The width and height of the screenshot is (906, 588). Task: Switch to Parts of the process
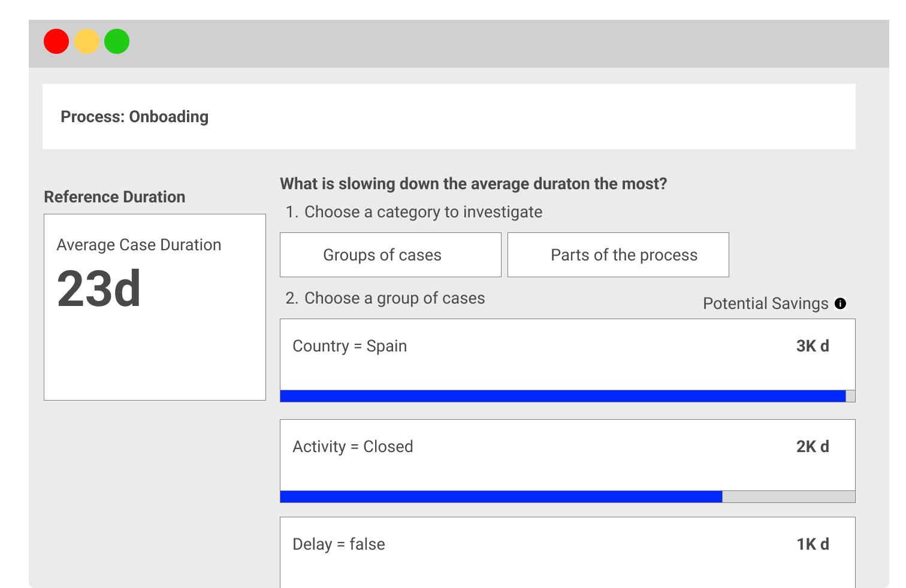tap(618, 255)
